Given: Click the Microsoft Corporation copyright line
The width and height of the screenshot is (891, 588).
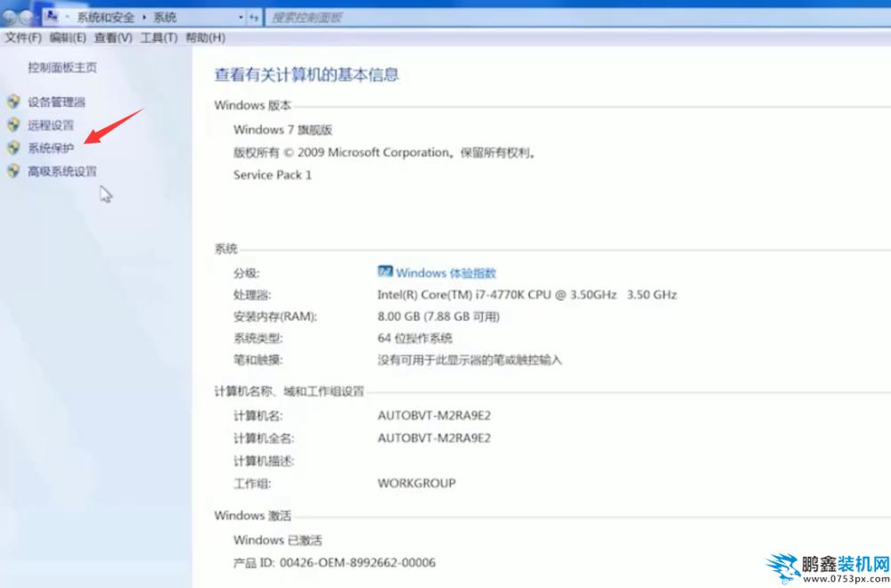Looking at the screenshot, I should [385, 152].
